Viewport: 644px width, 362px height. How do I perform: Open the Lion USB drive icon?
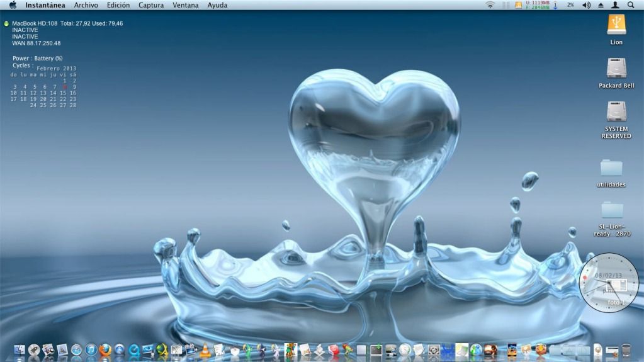[x=616, y=25]
